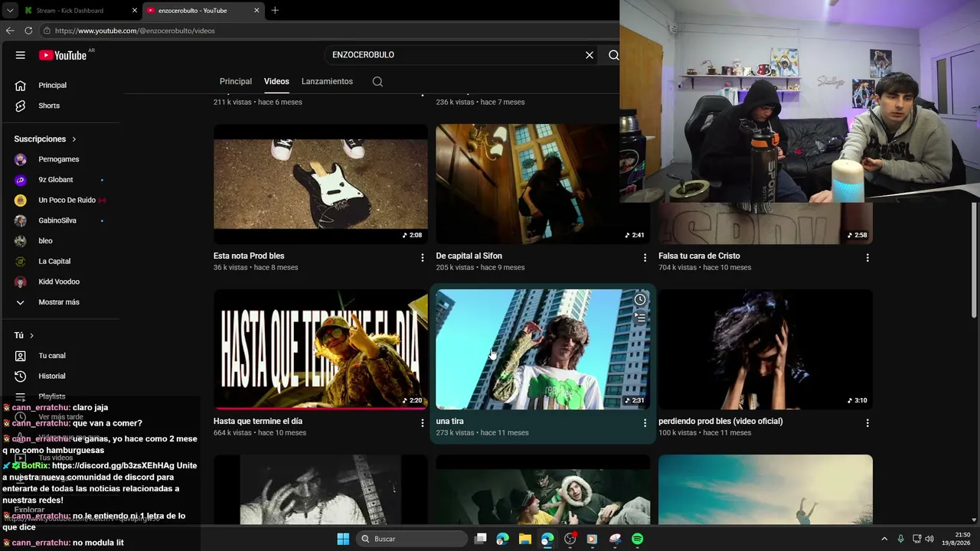Viewport: 980px width, 551px height.
Task: Switch to the Principal channel tab
Action: tap(236, 81)
